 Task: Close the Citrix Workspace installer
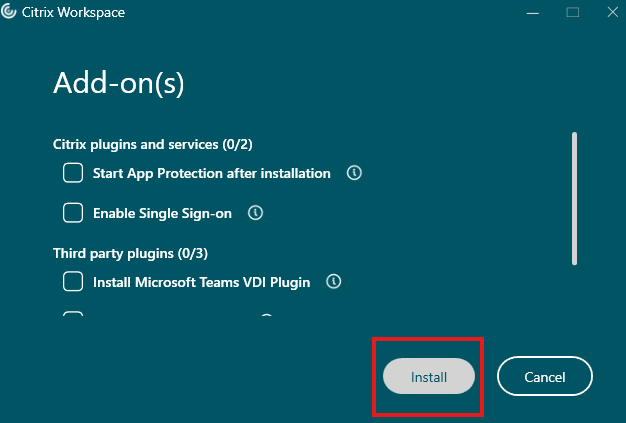[610, 12]
